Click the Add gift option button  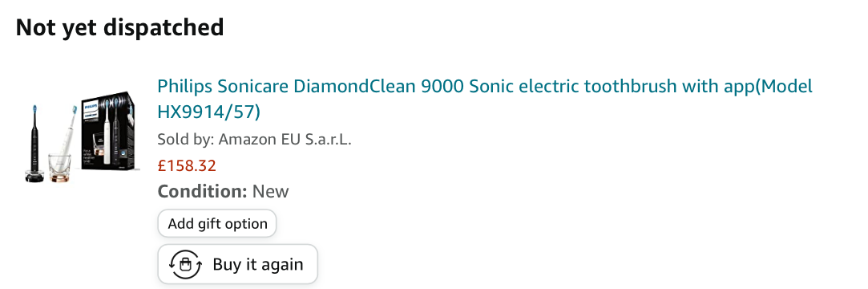point(217,223)
